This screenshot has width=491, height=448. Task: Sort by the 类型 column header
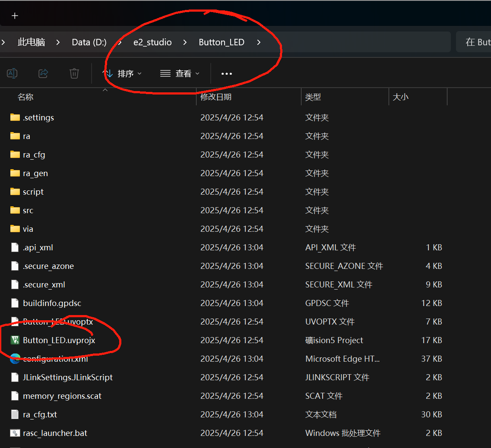click(313, 97)
